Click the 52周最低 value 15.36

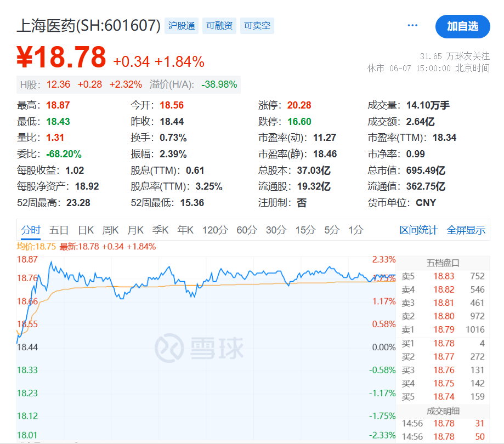192,203
